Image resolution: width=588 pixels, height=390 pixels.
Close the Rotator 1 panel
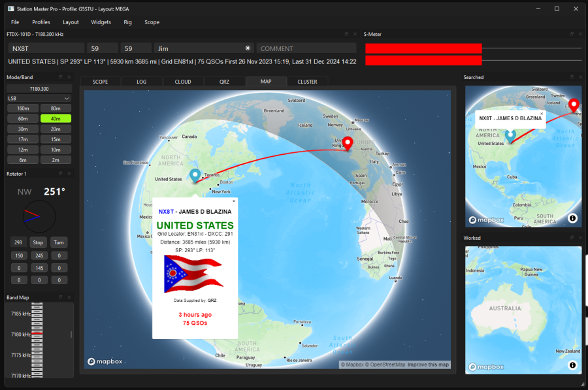69,174
